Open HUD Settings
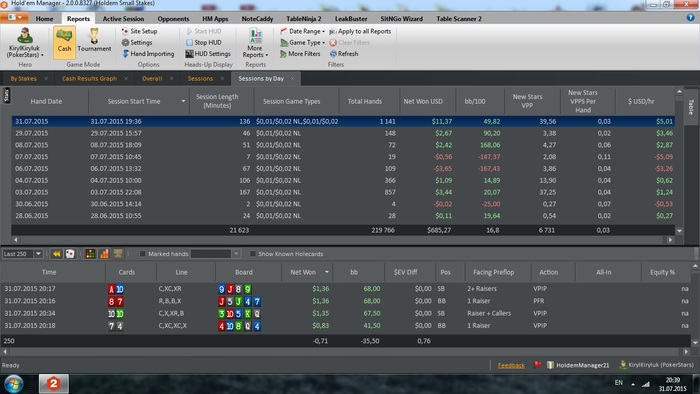 (208, 54)
